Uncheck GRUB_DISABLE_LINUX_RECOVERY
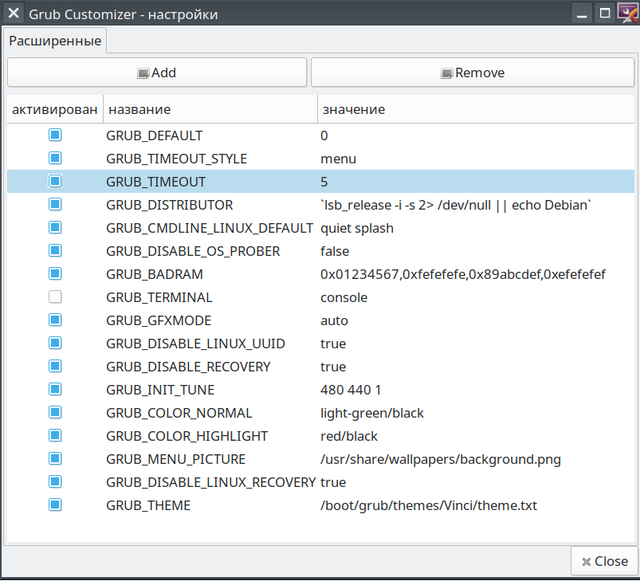The width and height of the screenshot is (640, 585). tap(55, 482)
